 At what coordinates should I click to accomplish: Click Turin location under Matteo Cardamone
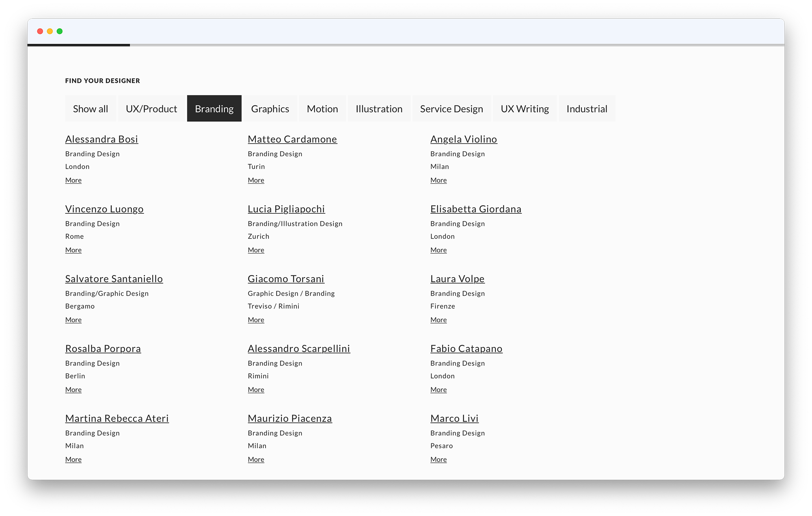click(x=256, y=166)
